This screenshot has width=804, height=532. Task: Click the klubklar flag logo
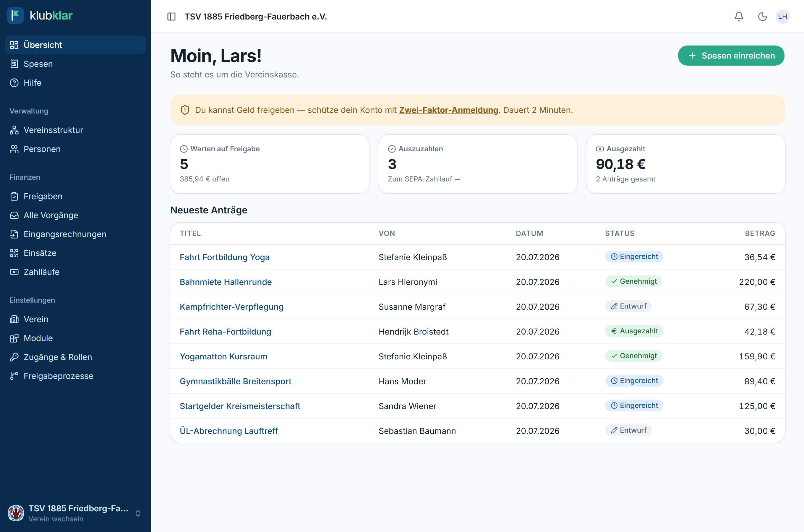[15, 15]
